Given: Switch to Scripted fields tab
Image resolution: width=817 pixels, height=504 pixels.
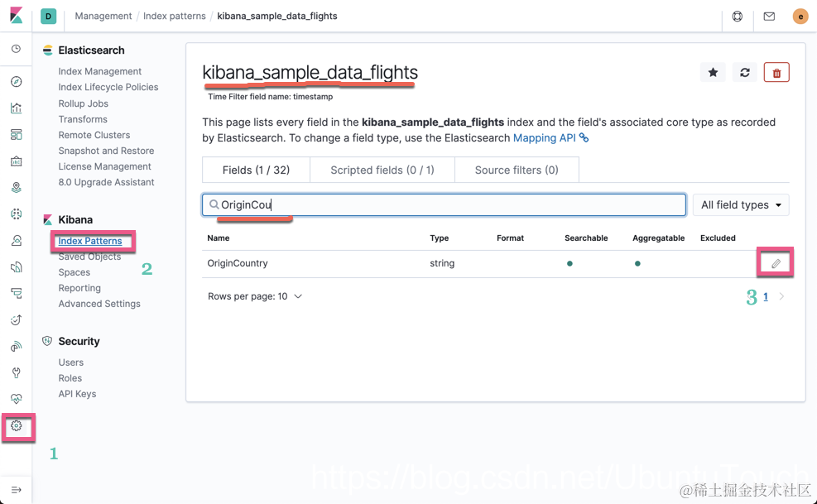Looking at the screenshot, I should coord(382,170).
